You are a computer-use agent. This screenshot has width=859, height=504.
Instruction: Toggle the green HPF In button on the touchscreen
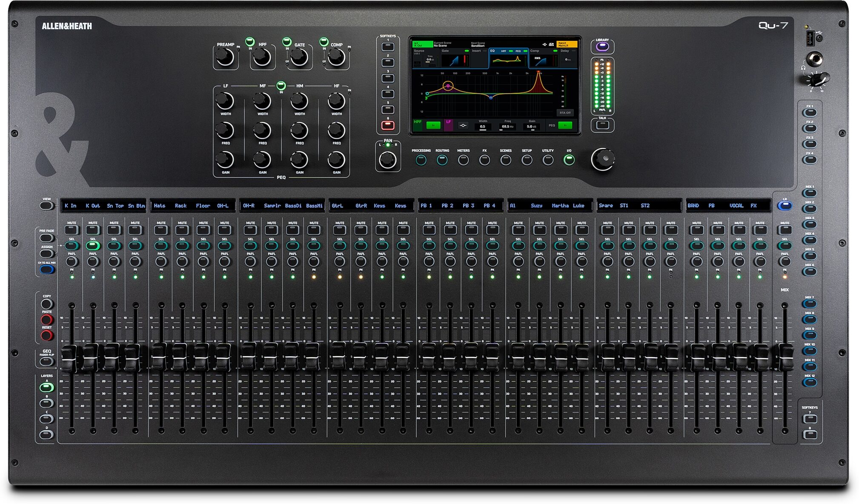(x=433, y=125)
